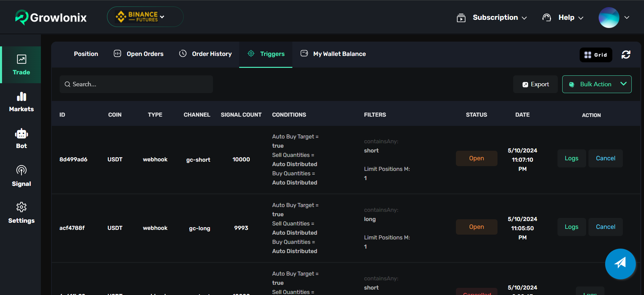The width and height of the screenshot is (644, 295).
Task: Cancel the gc-short trigger 8d499ad6
Action: click(x=605, y=158)
